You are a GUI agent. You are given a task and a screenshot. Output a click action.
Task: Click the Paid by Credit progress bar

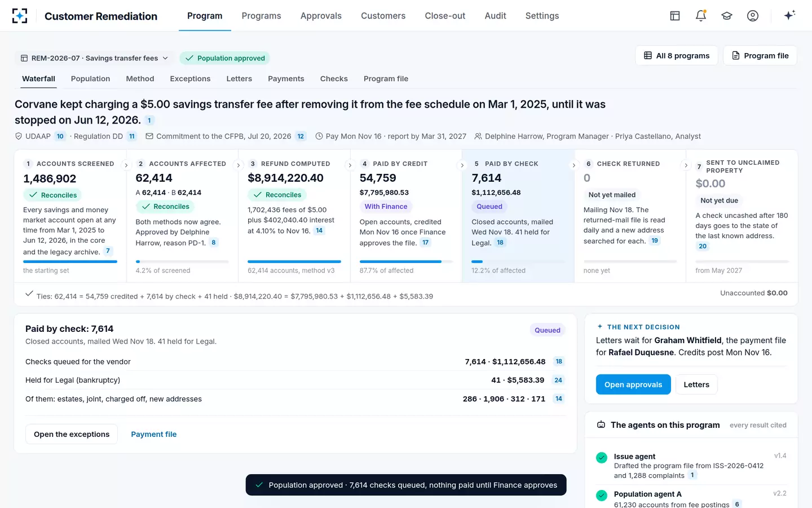[406, 262]
